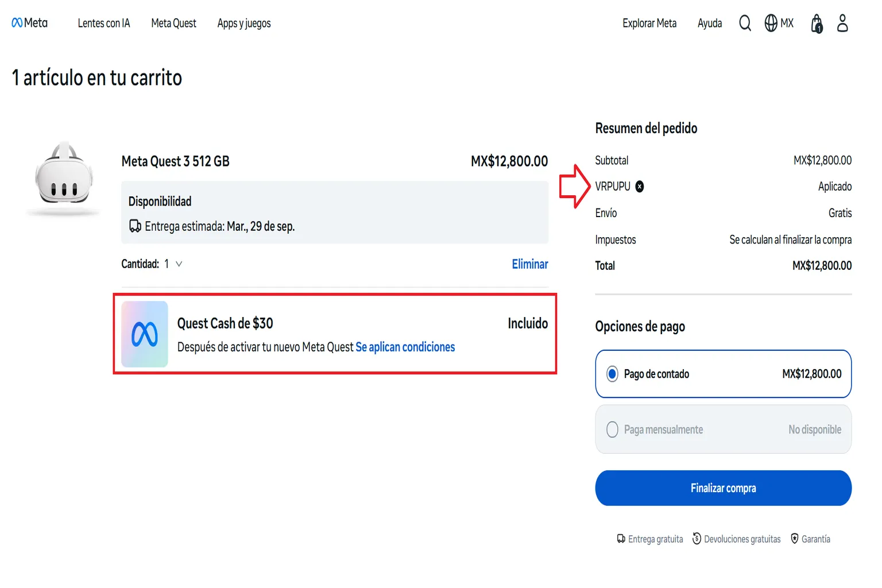Screen dimensions: 882x588
Task: Open the MX region globe selector
Action: pyautogui.click(x=779, y=23)
